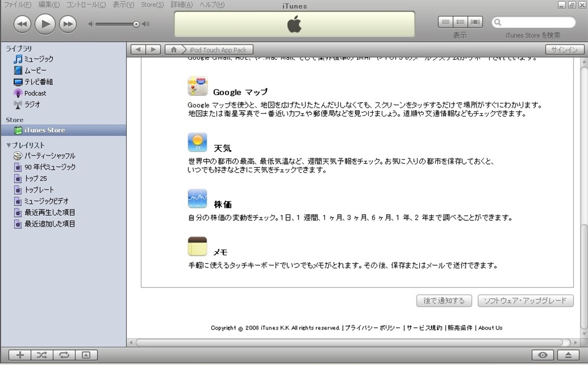
Task: Click the ソフトウェア・アップグレード button
Action: [525, 301]
